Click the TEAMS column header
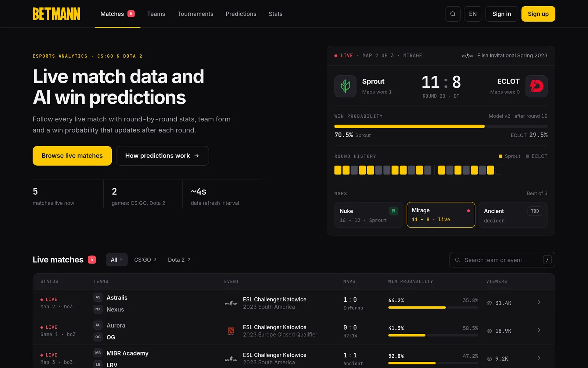588x368 pixels. click(101, 282)
